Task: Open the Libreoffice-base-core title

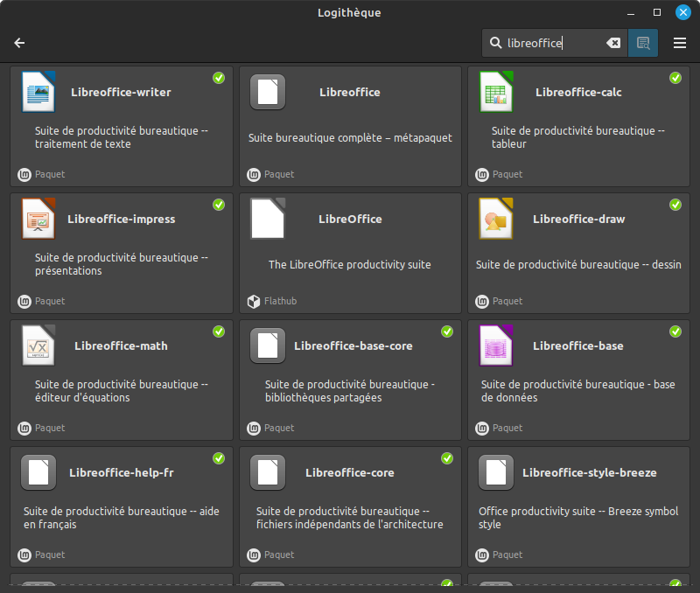Action: tap(353, 345)
